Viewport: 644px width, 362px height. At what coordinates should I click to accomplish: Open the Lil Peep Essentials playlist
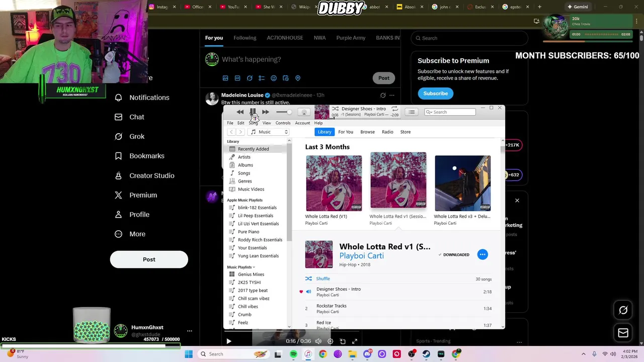pos(256,216)
